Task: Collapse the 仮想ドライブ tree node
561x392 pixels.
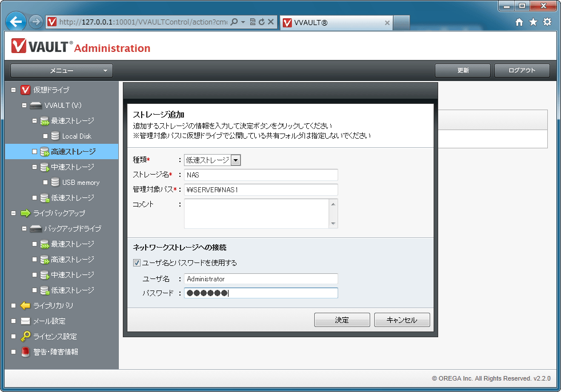Action: click(13, 90)
